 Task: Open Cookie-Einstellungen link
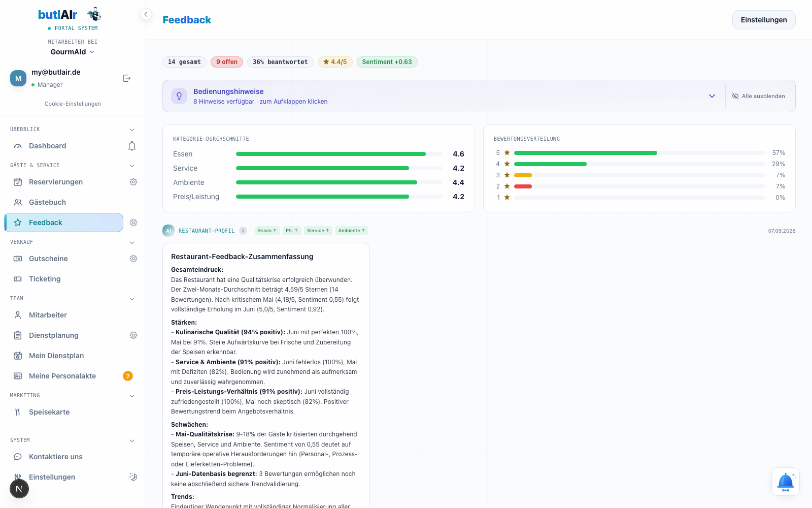click(x=73, y=104)
